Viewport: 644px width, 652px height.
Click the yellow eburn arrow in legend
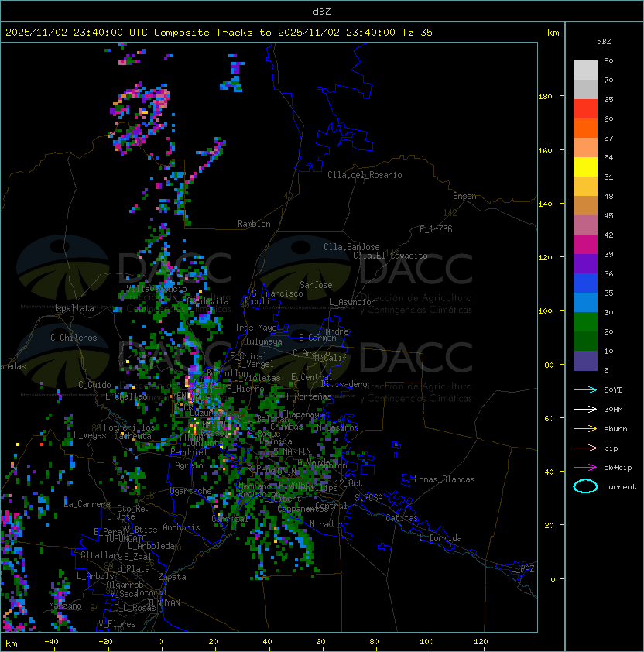click(585, 429)
